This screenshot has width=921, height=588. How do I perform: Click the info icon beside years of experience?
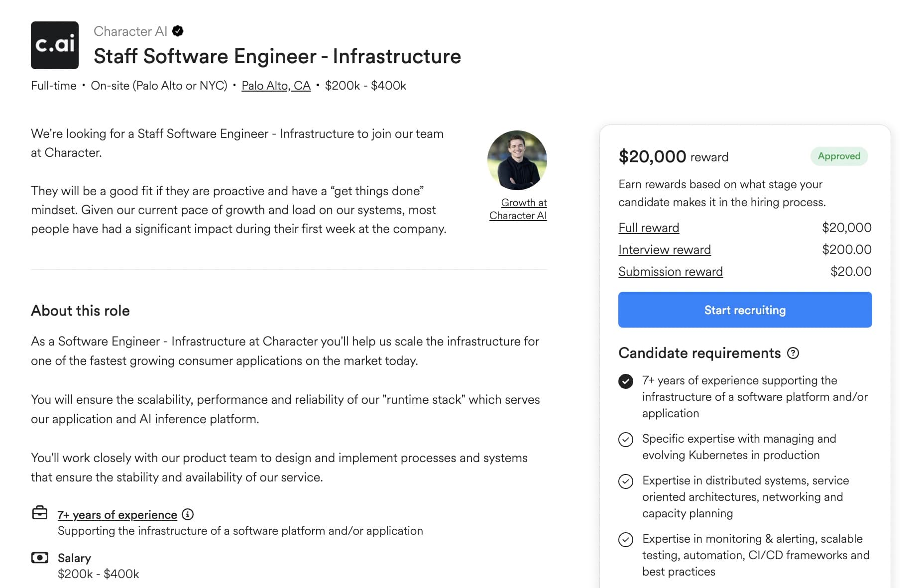pyautogui.click(x=188, y=514)
